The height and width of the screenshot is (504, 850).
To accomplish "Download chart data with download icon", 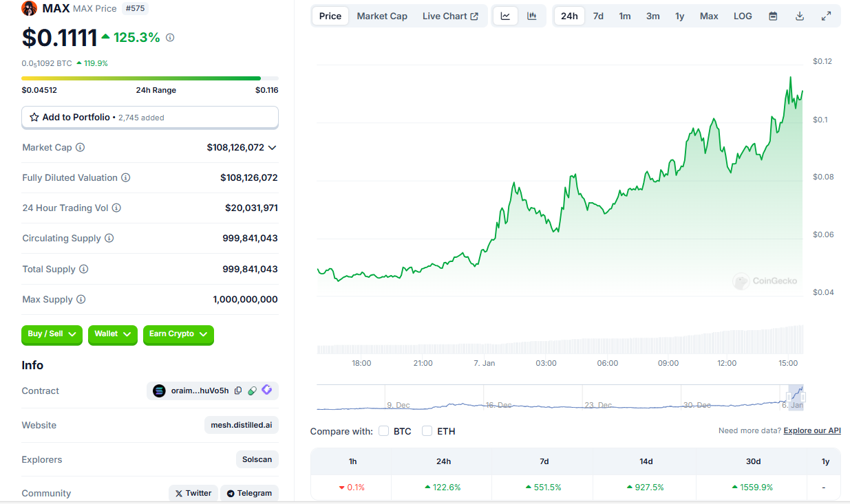I will (800, 16).
